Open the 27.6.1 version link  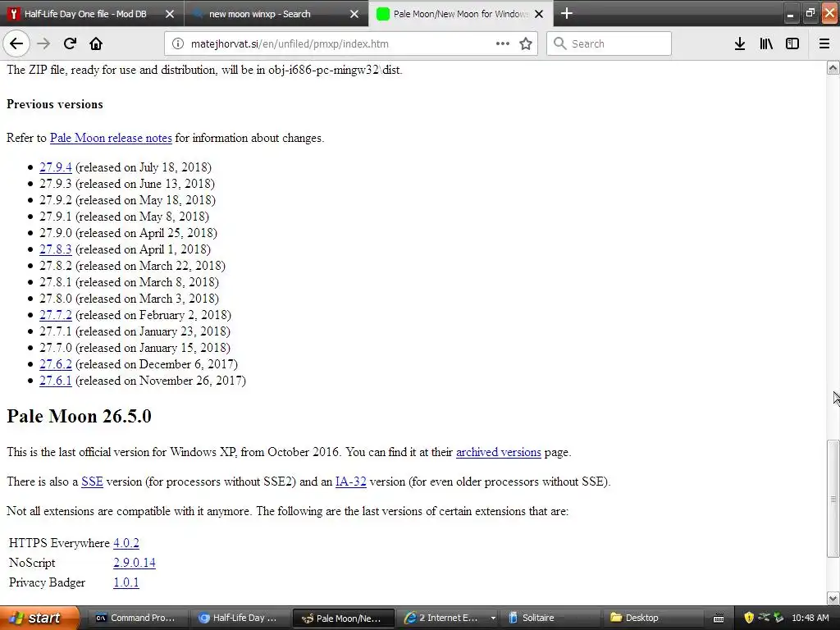pyautogui.click(x=55, y=381)
